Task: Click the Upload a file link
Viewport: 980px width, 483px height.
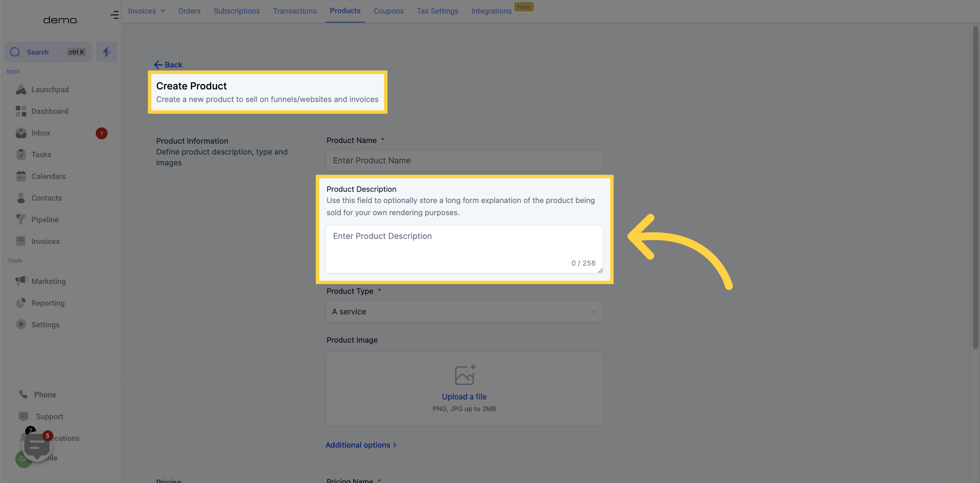Action: (x=464, y=397)
